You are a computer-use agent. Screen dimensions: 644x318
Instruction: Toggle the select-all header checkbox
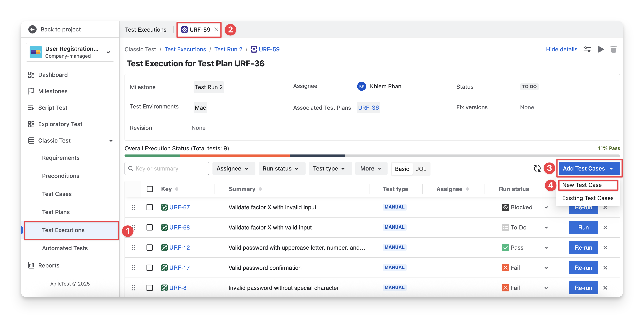click(150, 189)
